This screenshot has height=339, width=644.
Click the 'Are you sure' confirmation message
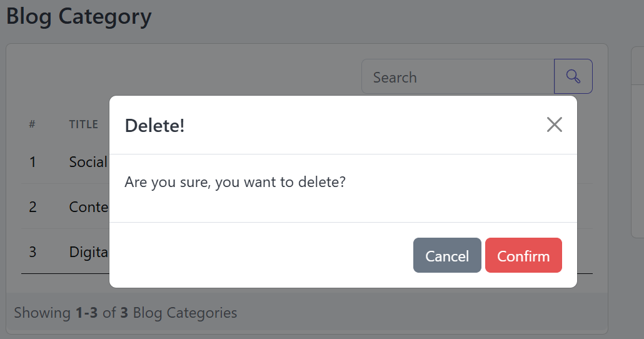click(x=235, y=182)
